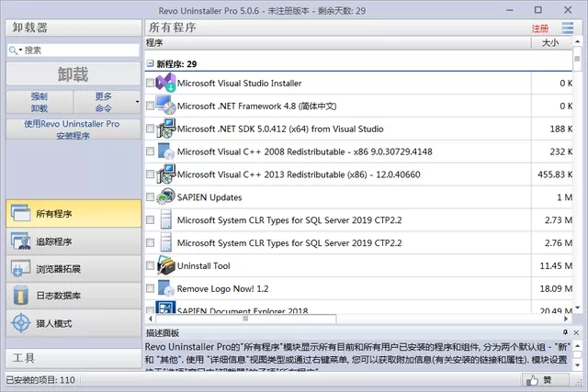The image size is (588, 392).
Task: Click the horizontal scrollbar thumb
Action: tap(245, 319)
